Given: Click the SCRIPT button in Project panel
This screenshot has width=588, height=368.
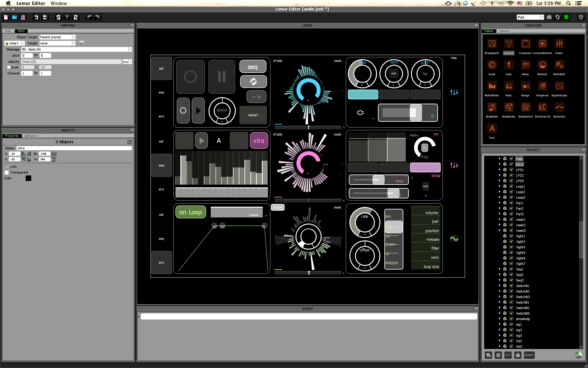Looking at the screenshot, I should click(x=529, y=355).
